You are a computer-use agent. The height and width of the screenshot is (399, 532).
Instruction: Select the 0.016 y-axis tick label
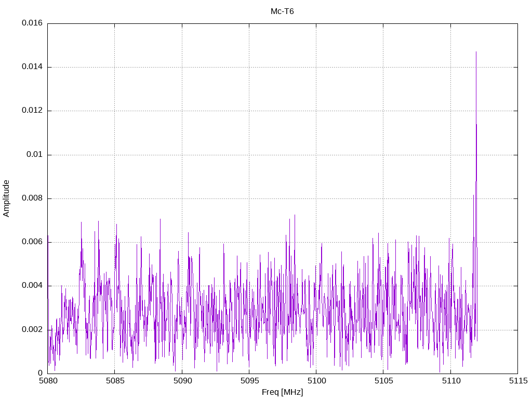click(32, 23)
